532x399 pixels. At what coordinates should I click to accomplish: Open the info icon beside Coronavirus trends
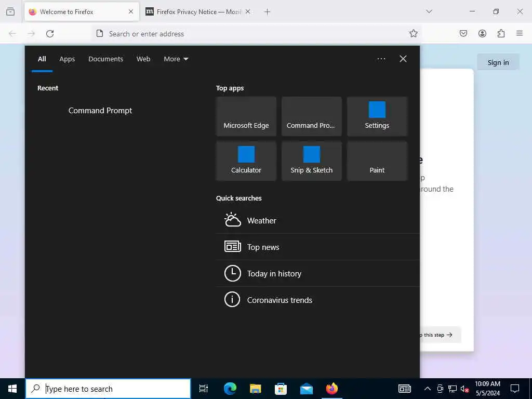click(x=232, y=300)
